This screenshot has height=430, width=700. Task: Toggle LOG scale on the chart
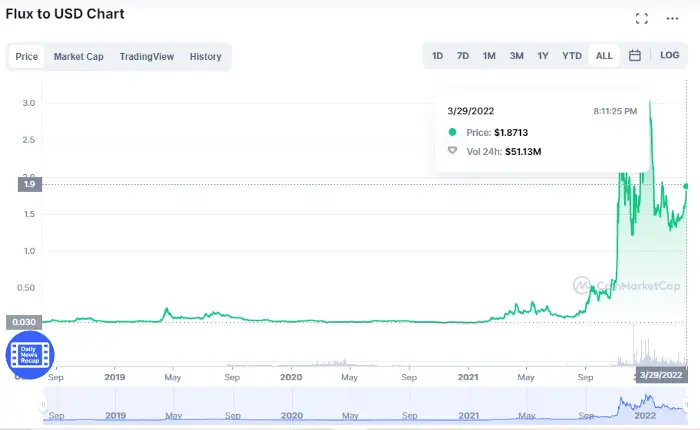click(x=670, y=55)
